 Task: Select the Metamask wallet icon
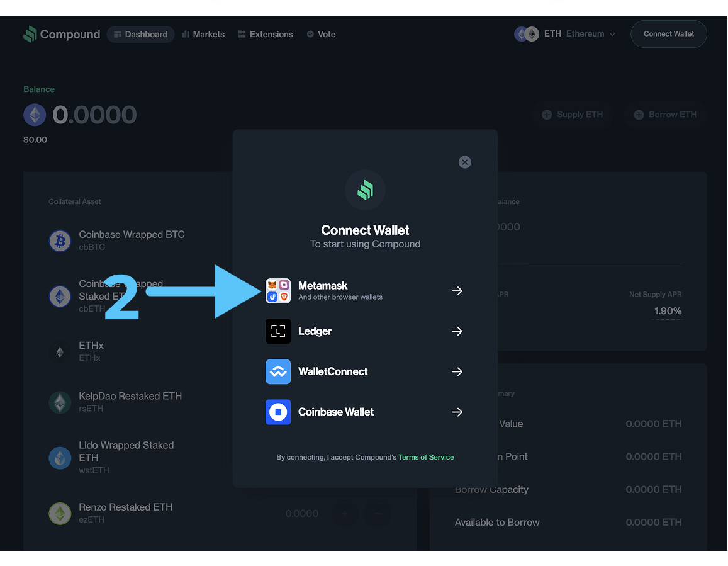(277, 291)
